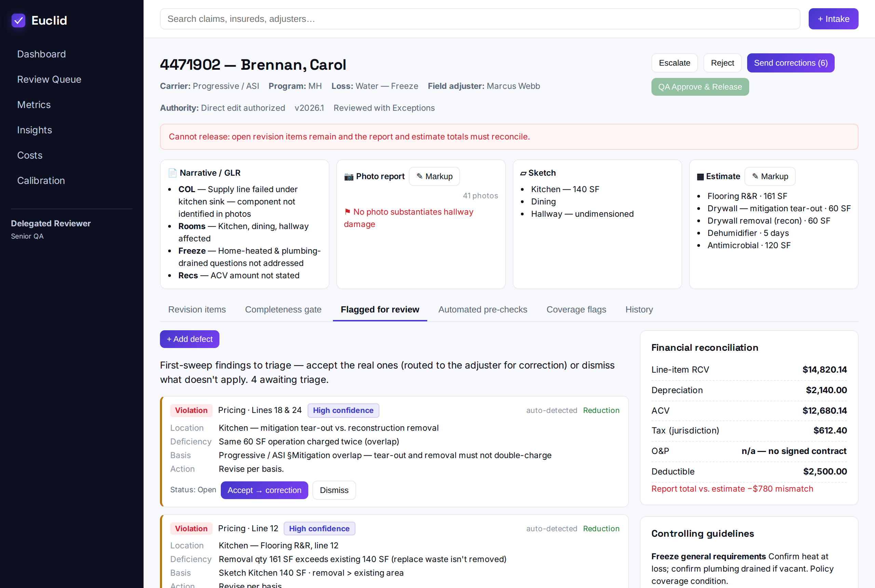Image resolution: width=875 pixels, height=588 pixels.
Task: Click QA Approve & Release
Action: click(700, 87)
